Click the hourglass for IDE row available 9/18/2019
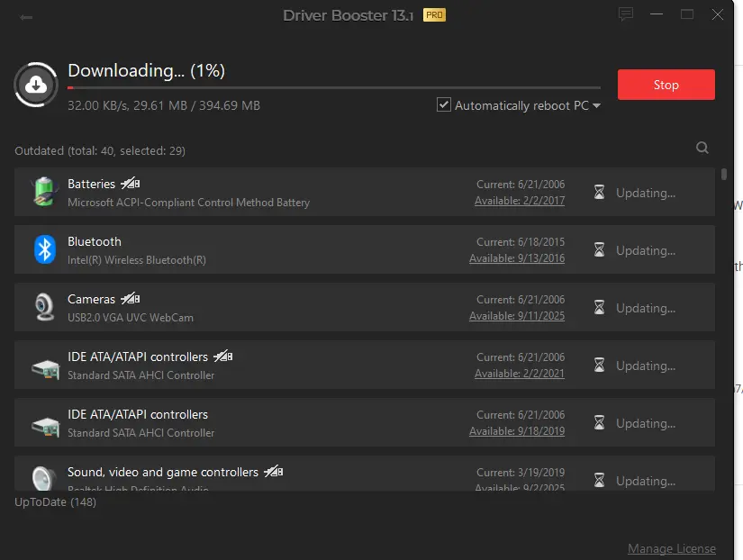 (600, 422)
